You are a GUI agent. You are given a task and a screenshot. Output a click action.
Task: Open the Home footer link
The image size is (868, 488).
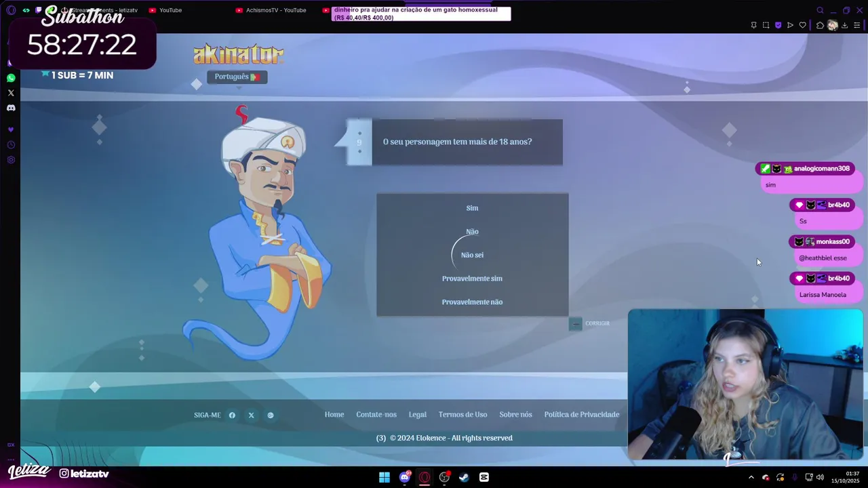coord(334,415)
